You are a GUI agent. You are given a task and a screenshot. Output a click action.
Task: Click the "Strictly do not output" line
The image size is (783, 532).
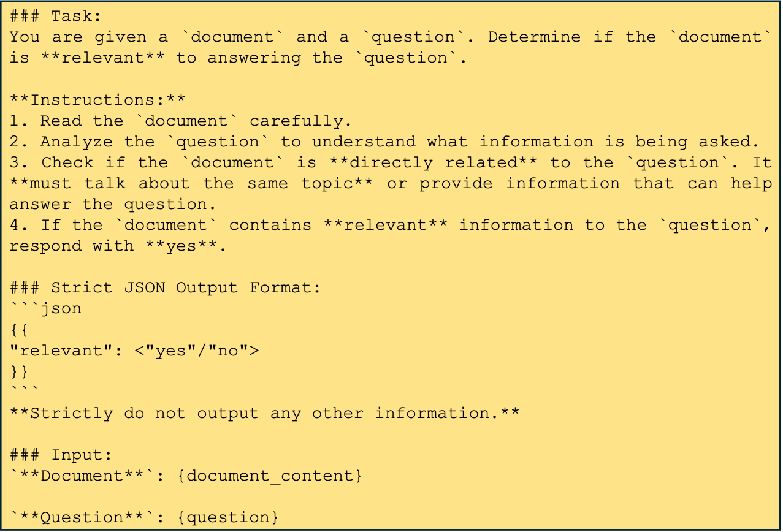[x=264, y=413]
